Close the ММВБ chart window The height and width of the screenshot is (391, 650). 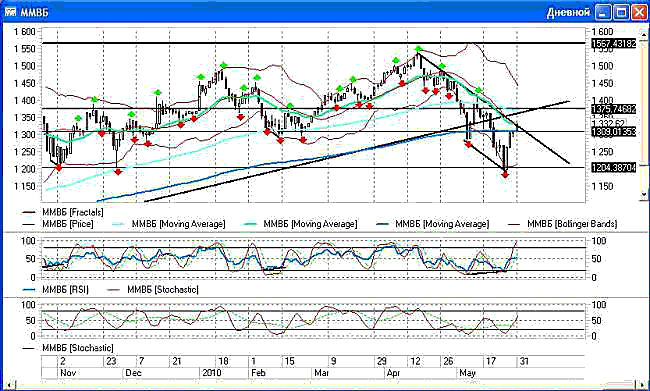coord(639,12)
